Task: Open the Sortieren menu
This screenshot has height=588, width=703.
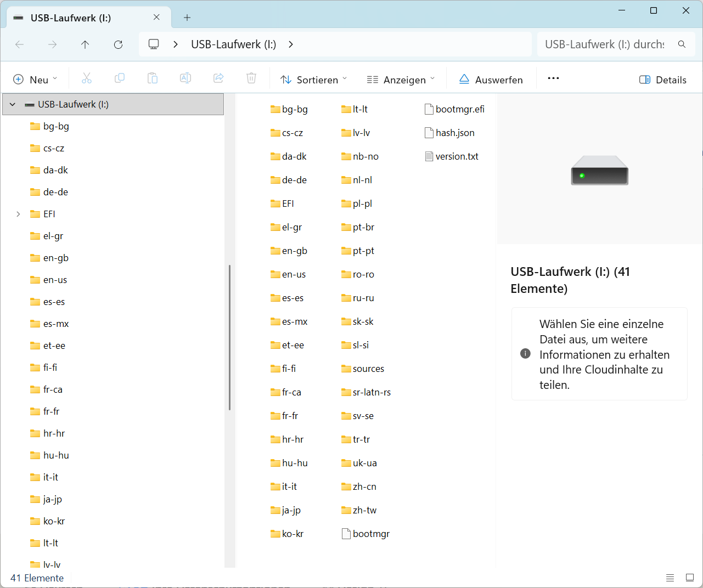Action: click(313, 80)
